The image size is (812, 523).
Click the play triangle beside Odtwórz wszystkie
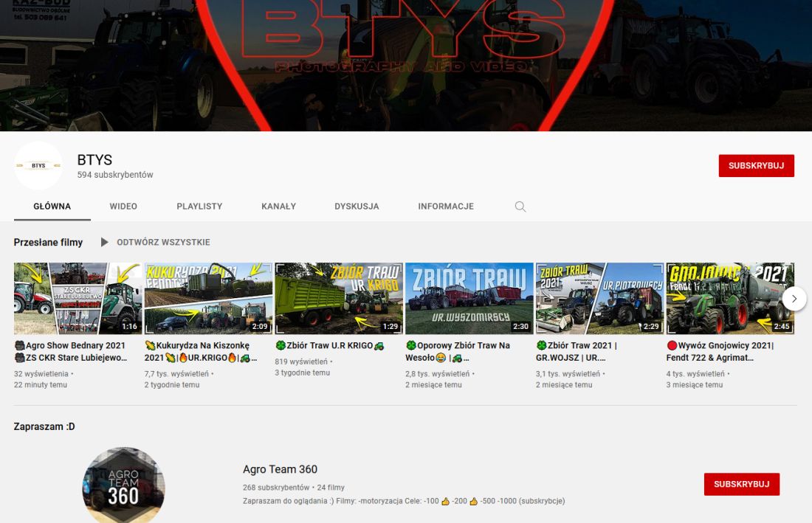[x=104, y=242]
